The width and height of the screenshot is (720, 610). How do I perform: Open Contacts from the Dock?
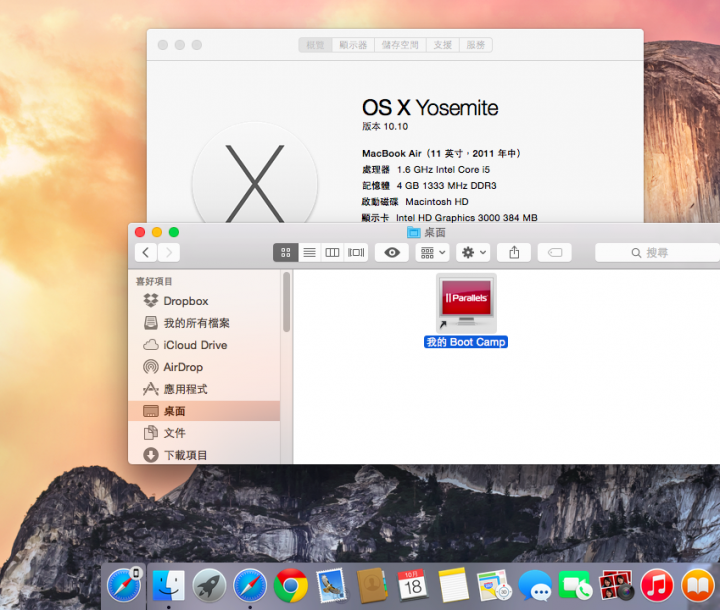372,585
